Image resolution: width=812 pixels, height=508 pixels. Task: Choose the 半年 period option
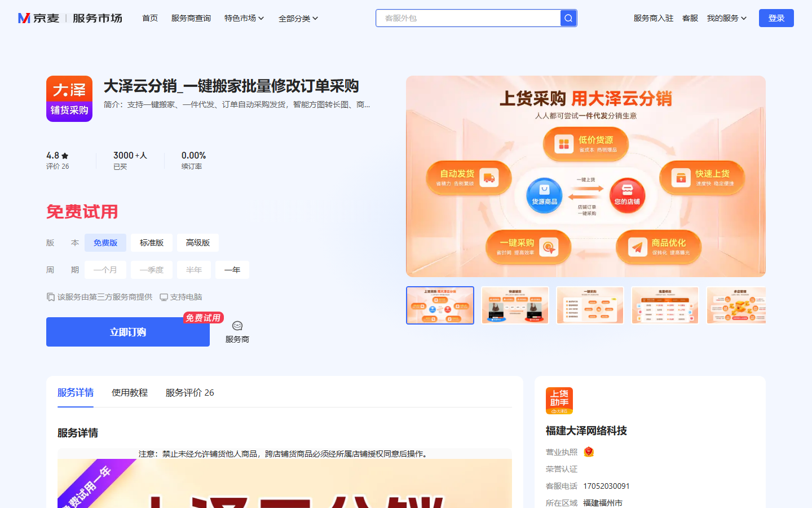pos(194,270)
